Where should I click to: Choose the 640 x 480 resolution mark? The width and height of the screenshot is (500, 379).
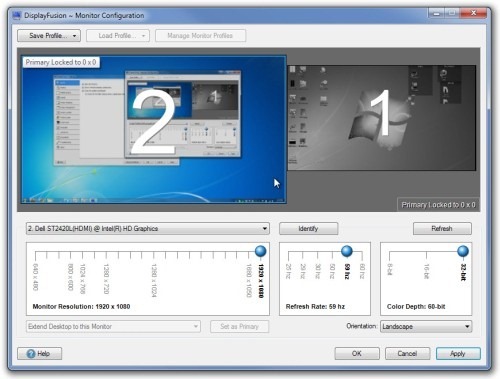point(36,277)
